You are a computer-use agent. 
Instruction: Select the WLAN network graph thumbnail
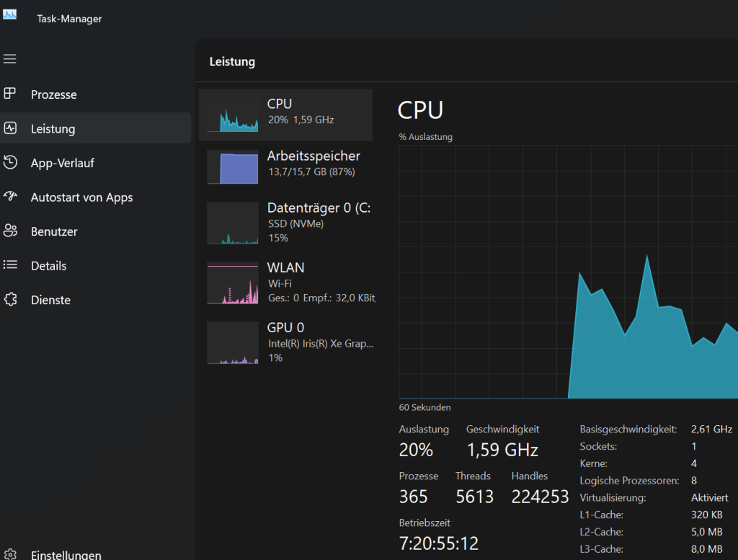pyautogui.click(x=233, y=283)
